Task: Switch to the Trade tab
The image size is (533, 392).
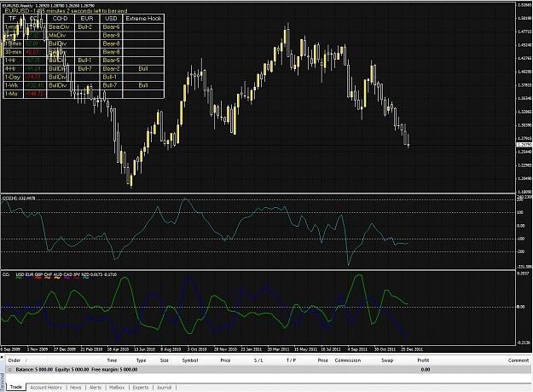Action: [15, 387]
